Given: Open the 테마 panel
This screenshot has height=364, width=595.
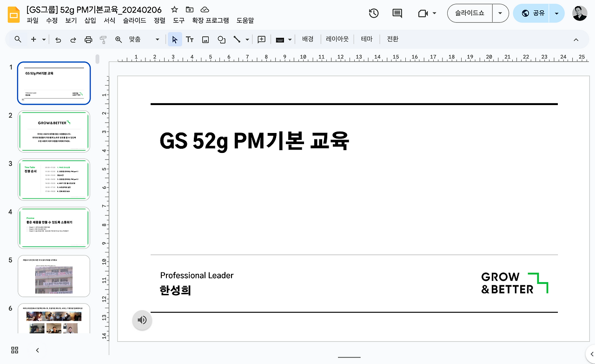Looking at the screenshot, I should [367, 39].
